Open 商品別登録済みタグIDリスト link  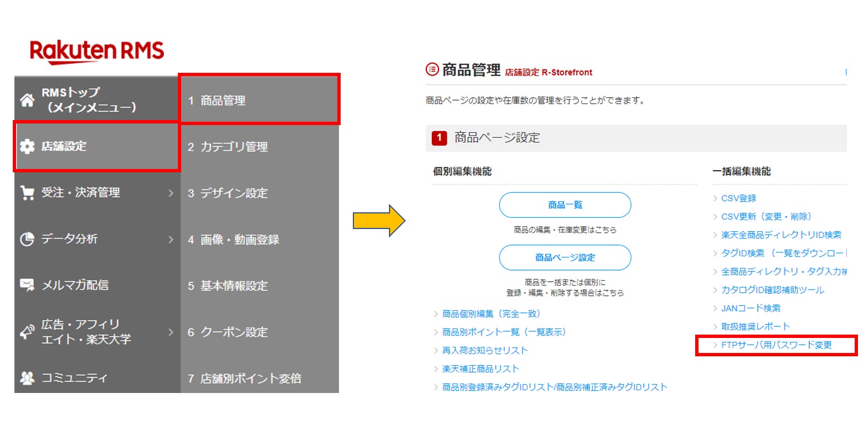click(x=555, y=387)
